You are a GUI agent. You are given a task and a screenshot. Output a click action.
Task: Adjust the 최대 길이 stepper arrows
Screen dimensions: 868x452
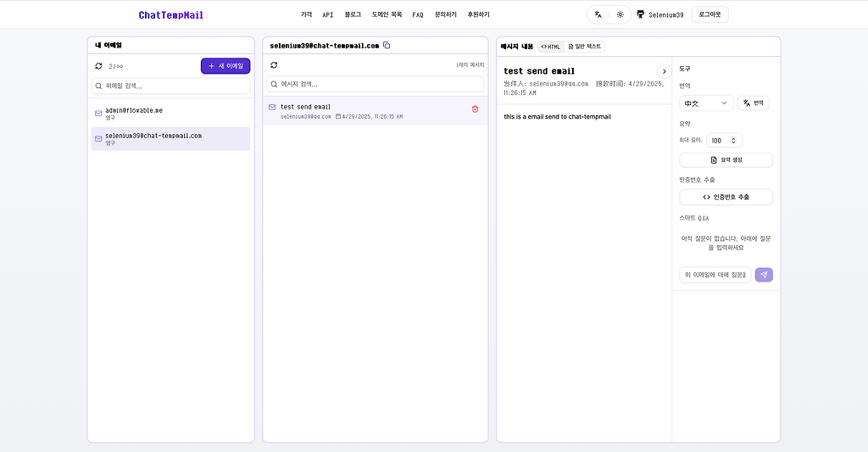pyautogui.click(x=733, y=141)
